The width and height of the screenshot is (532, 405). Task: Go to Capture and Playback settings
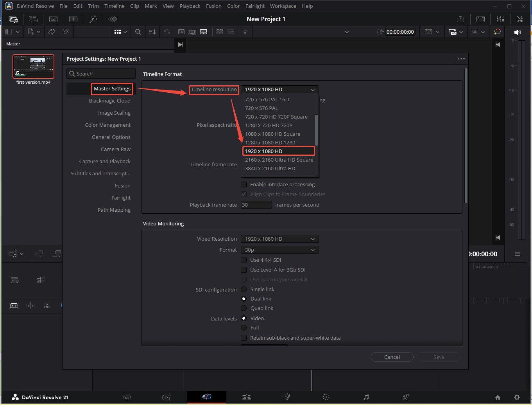coord(105,162)
